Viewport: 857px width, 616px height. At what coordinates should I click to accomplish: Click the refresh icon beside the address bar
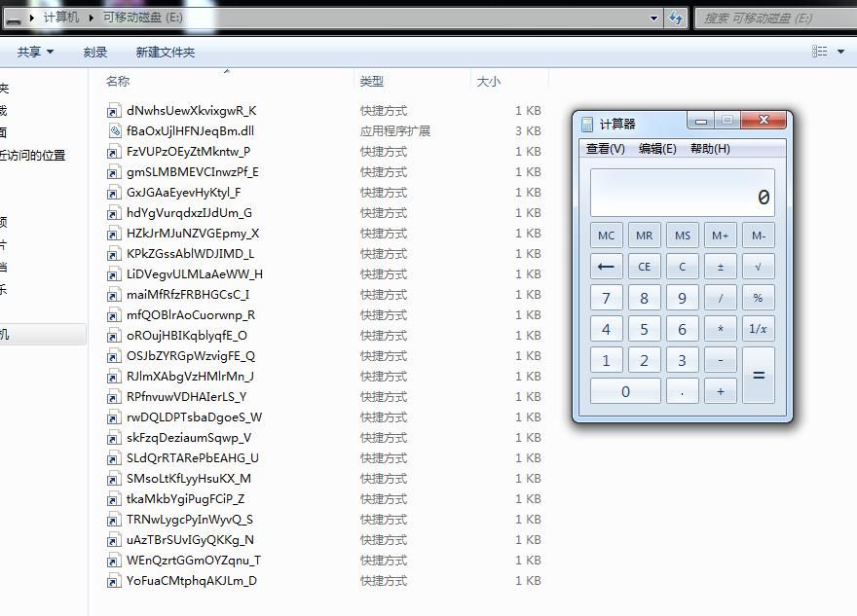point(676,18)
